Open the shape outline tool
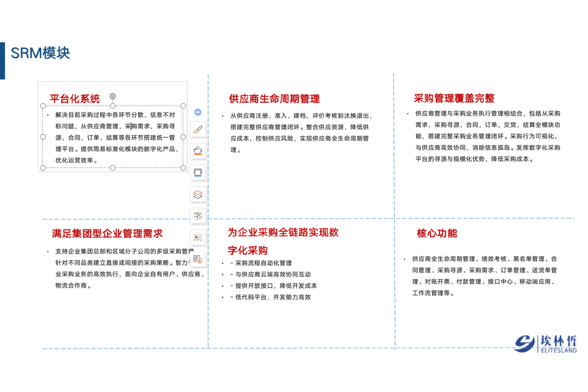Screen dimensions: 588x392 tap(197, 172)
